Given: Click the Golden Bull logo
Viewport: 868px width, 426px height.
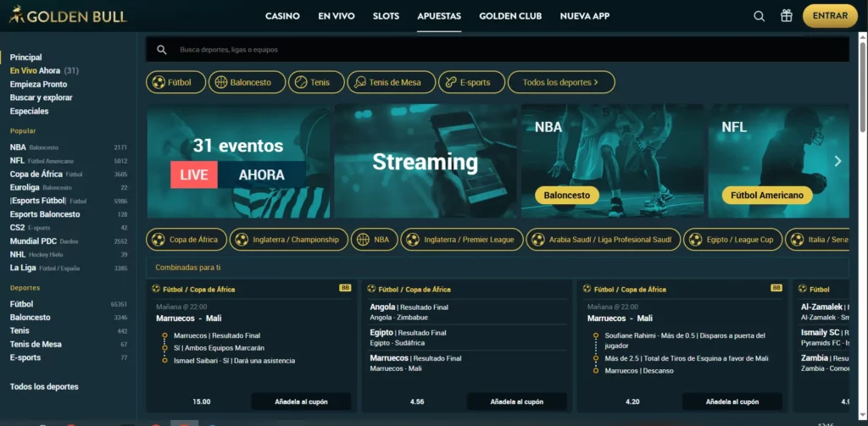Looking at the screenshot, I should point(68,15).
